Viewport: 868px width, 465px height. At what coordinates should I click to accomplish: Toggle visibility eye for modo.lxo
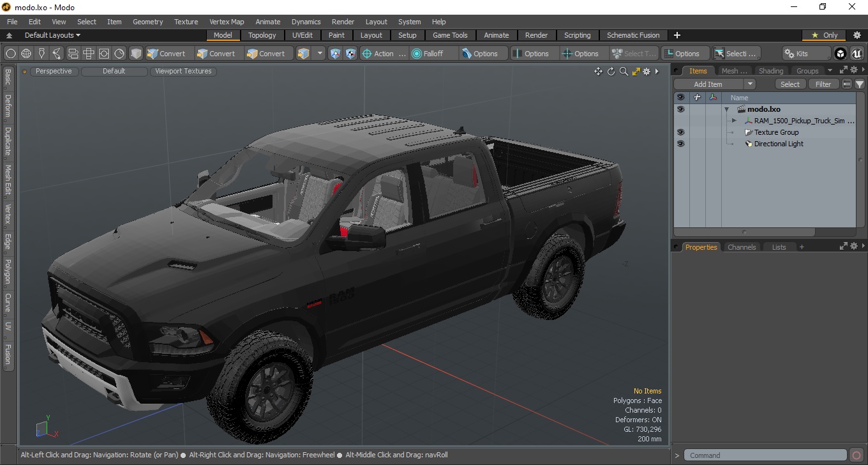coord(680,109)
